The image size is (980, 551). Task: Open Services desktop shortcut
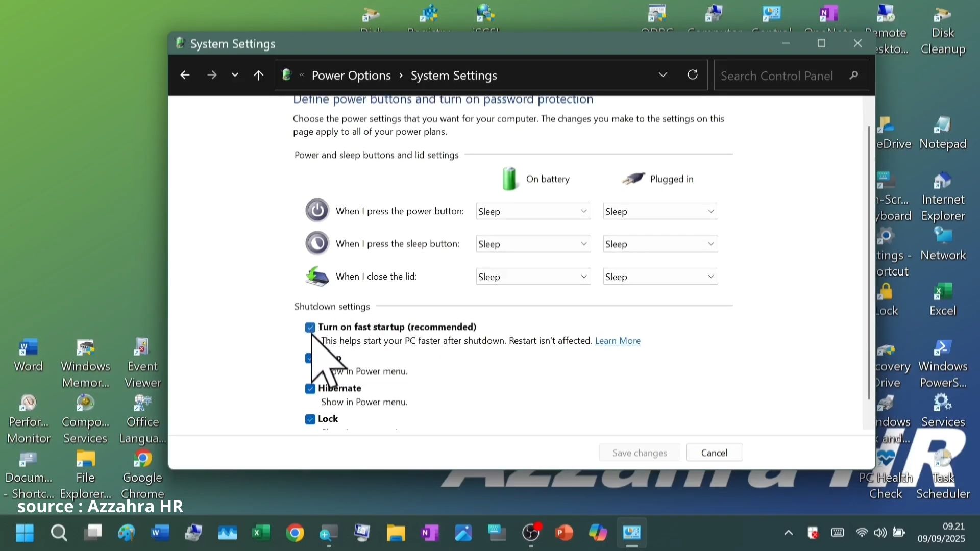point(943,411)
